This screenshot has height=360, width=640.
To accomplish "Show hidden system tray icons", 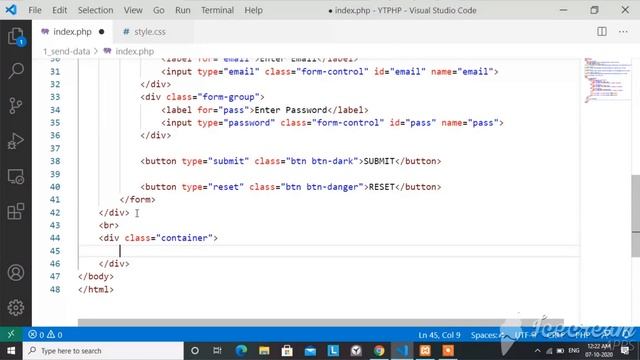I will click(538, 351).
